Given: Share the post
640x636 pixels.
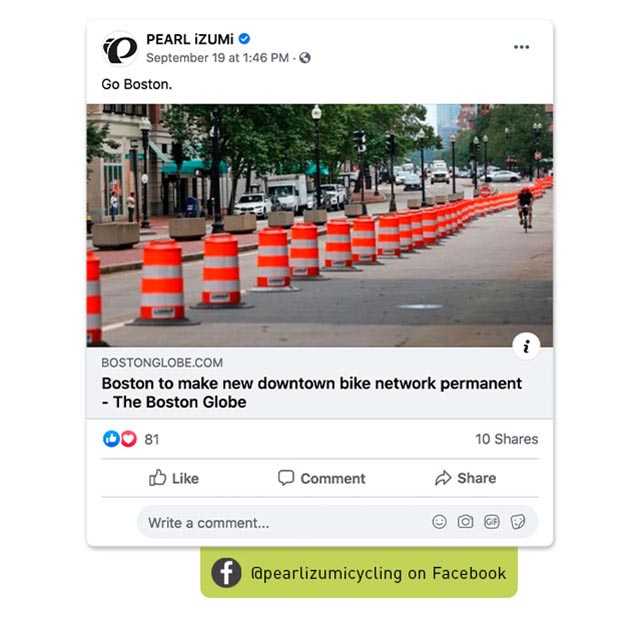Looking at the screenshot, I should [x=466, y=478].
